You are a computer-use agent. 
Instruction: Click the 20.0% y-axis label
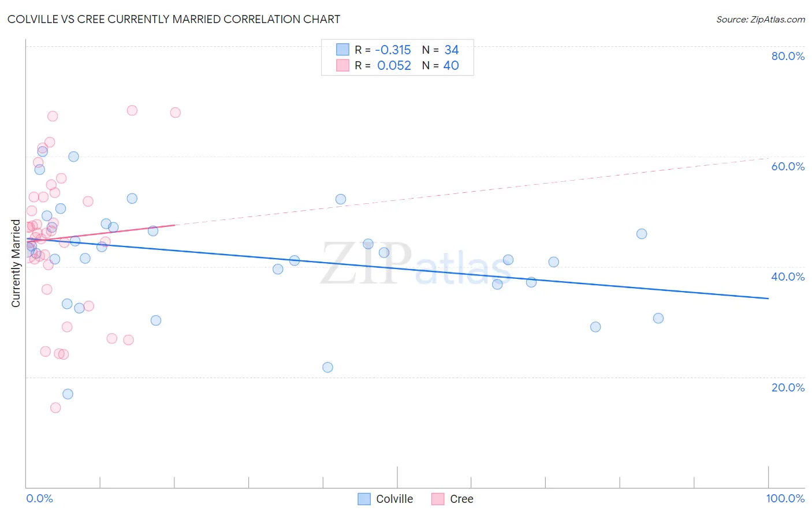point(788,387)
